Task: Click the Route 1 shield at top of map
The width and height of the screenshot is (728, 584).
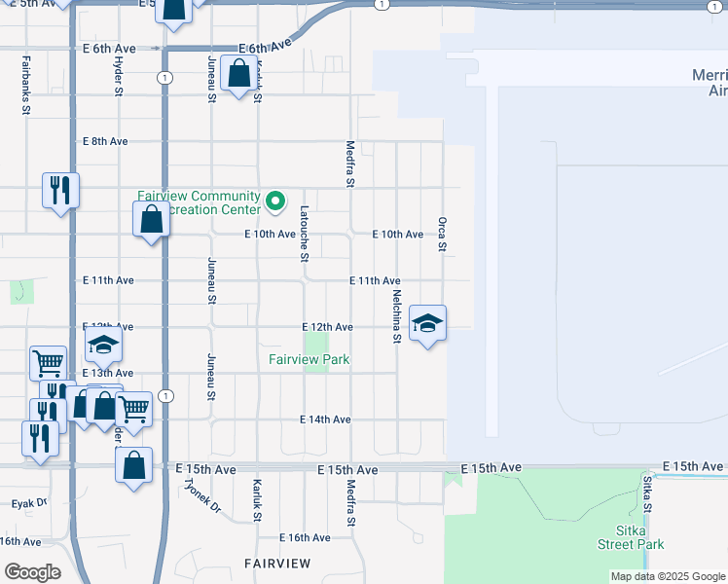Action: (x=382, y=5)
